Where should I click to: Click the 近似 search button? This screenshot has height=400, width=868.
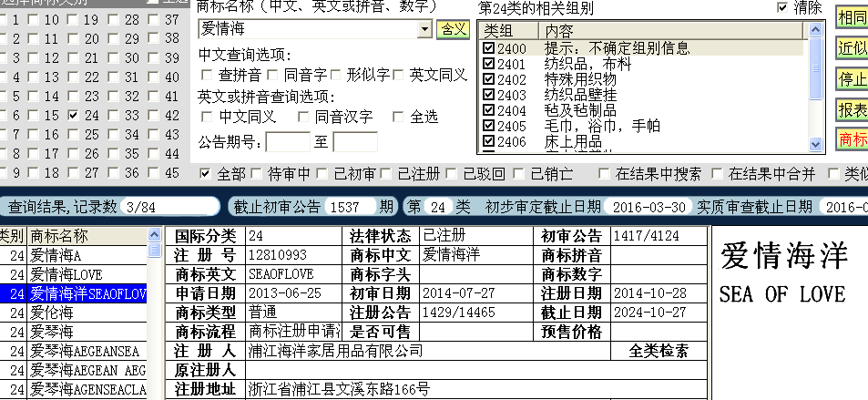(852, 48)
